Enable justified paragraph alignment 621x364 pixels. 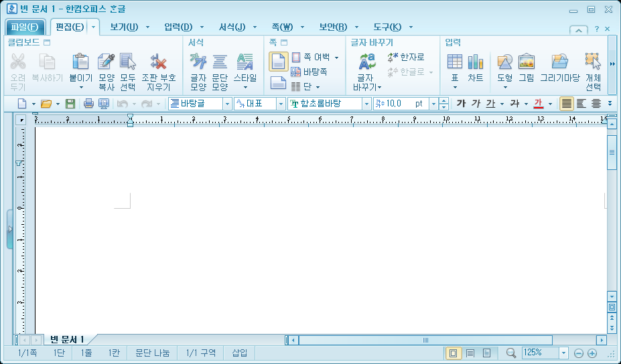click(567, 104)
